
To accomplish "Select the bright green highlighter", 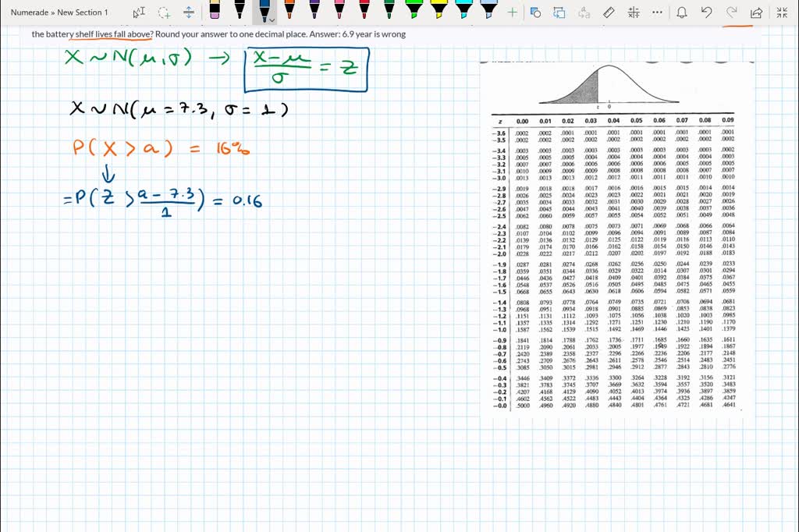I will pyautogui.click(x=414, y=10).
